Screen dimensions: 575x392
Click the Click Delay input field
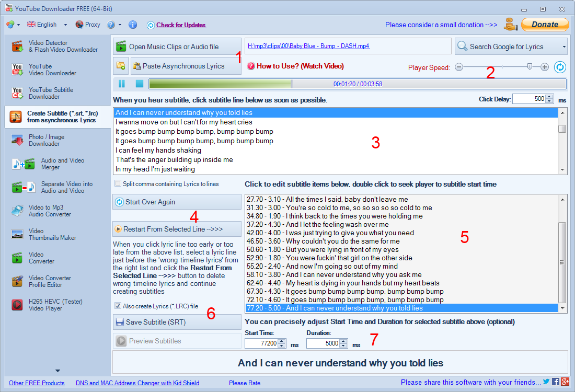pyautogui.click(x=529, y=99)
